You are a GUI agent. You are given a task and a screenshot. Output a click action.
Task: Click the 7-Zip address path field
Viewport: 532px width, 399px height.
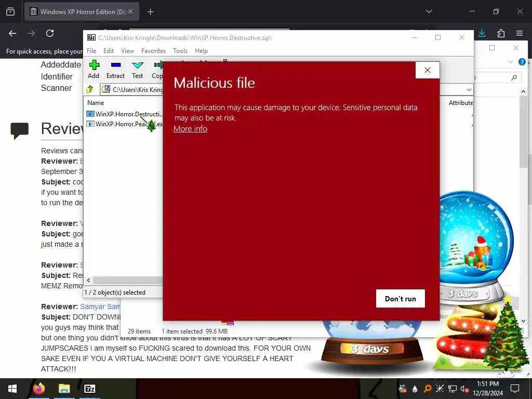pos(286,89)
